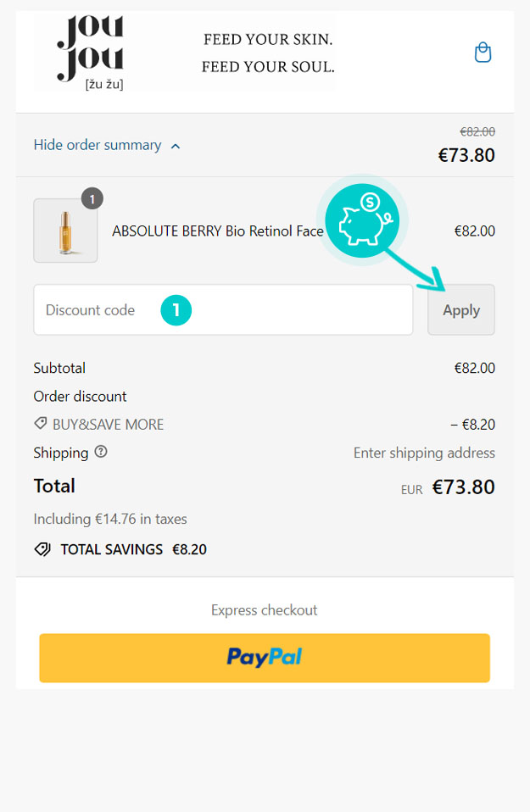Click the BUY&SAVE MORE discount tag icon

(41, 424)
